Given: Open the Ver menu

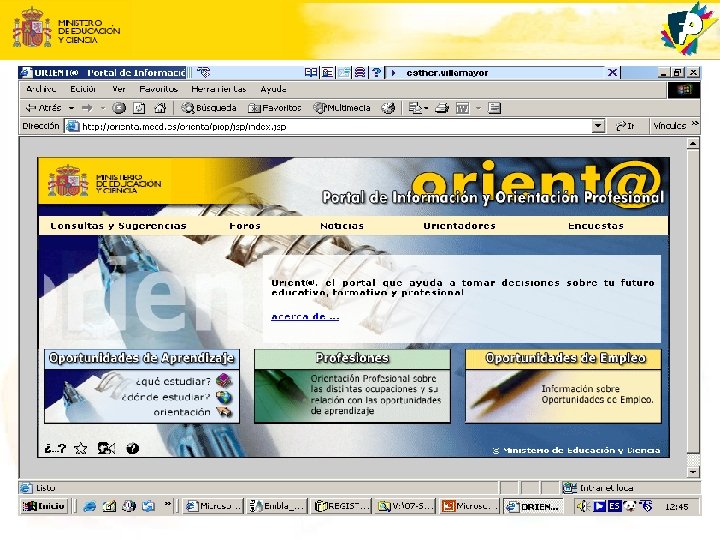Looking at the screenshot, I should click(118, 89).
